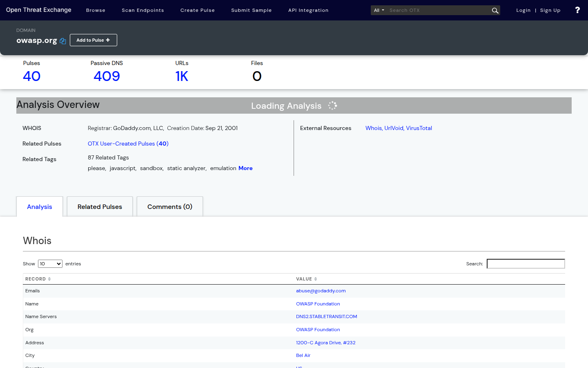Screen dimensions: 588x368
Task: Select the Name Servers record cell
Action: click(x=158, y=316)
